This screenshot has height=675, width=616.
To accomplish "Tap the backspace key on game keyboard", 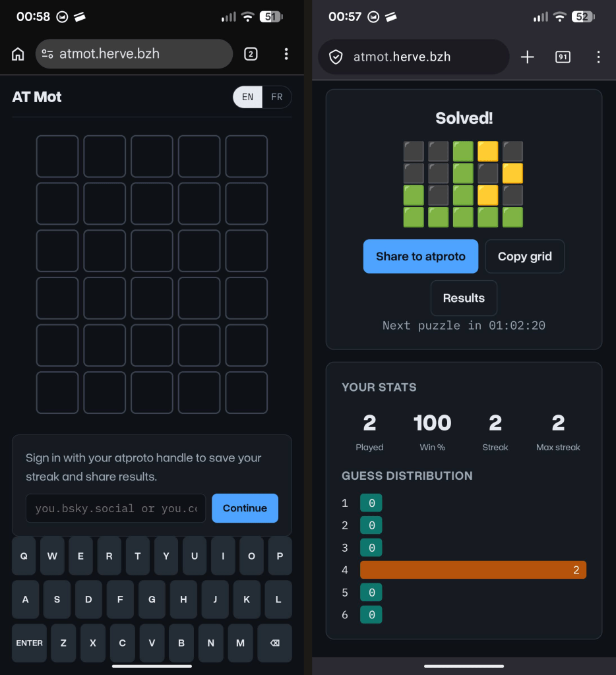I will coord(274,643).
